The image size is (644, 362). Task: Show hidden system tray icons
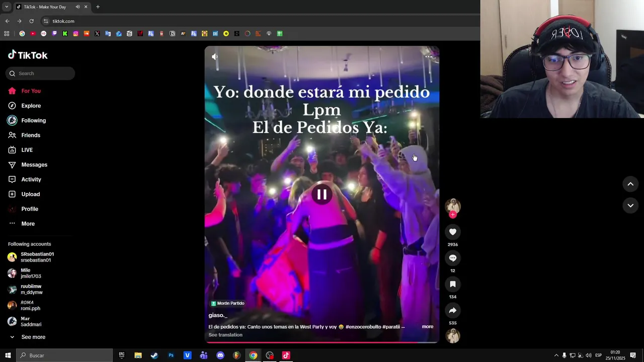click(556, 355)
